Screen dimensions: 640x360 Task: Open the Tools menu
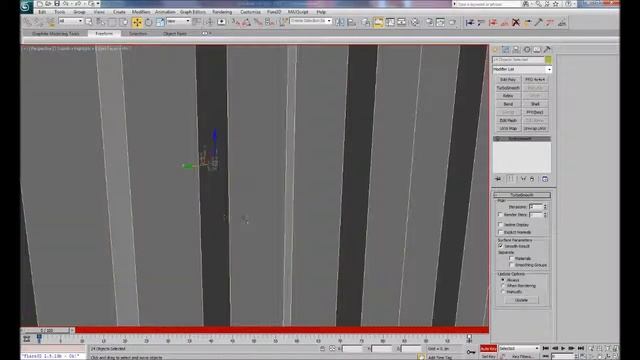[x=60, y=12]
